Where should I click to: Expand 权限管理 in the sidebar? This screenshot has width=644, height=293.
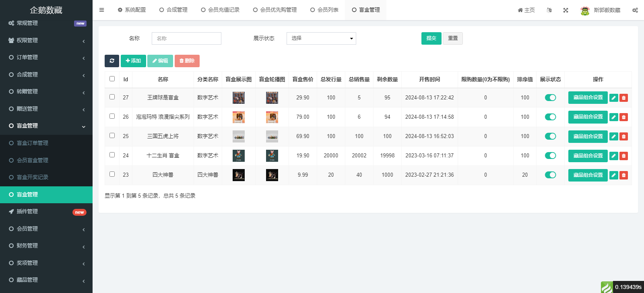(x=46, y=40)
